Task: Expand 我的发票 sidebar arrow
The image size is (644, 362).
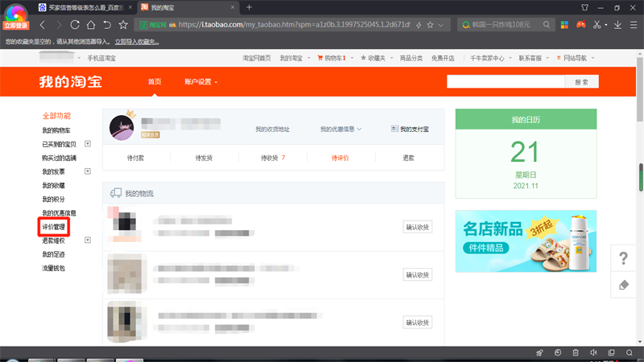Action: [x=88, y=171]
